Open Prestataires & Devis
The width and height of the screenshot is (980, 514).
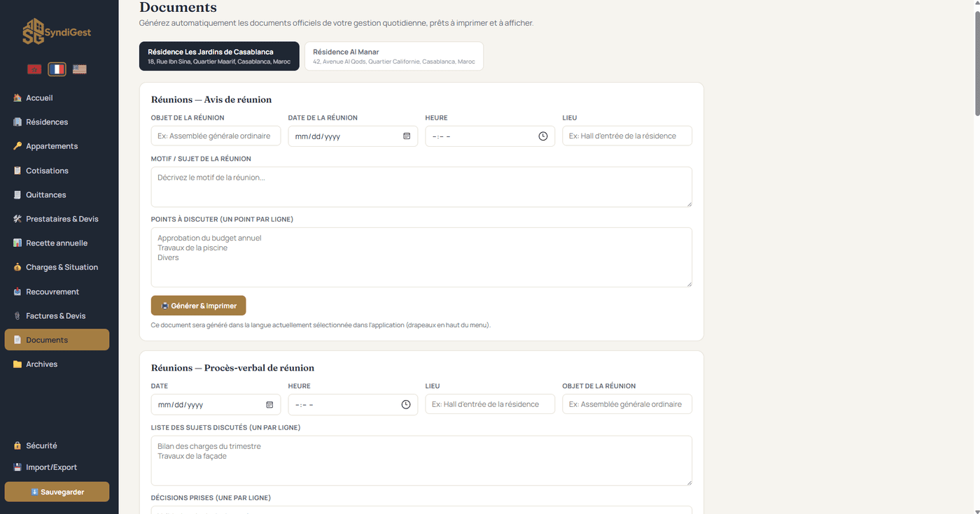click(57, 219)
